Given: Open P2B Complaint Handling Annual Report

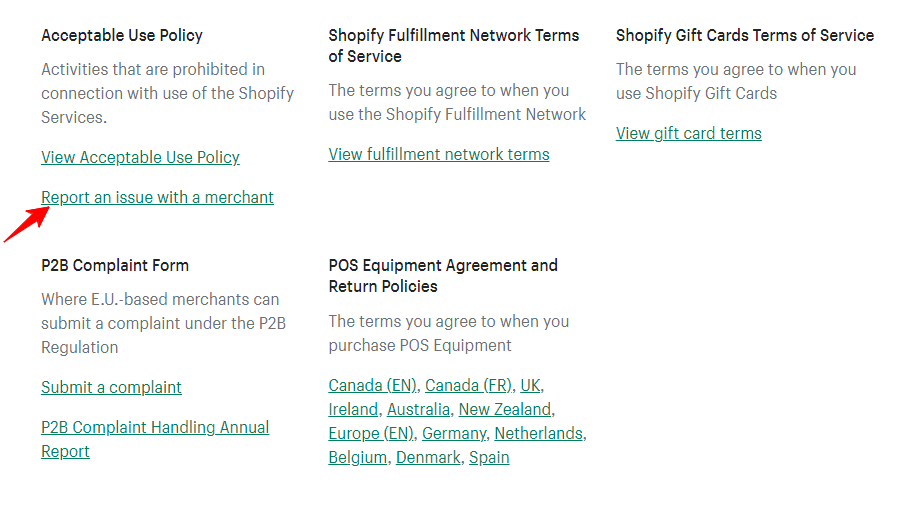Looking at the screenshot, I should click(x=154, y=428).
